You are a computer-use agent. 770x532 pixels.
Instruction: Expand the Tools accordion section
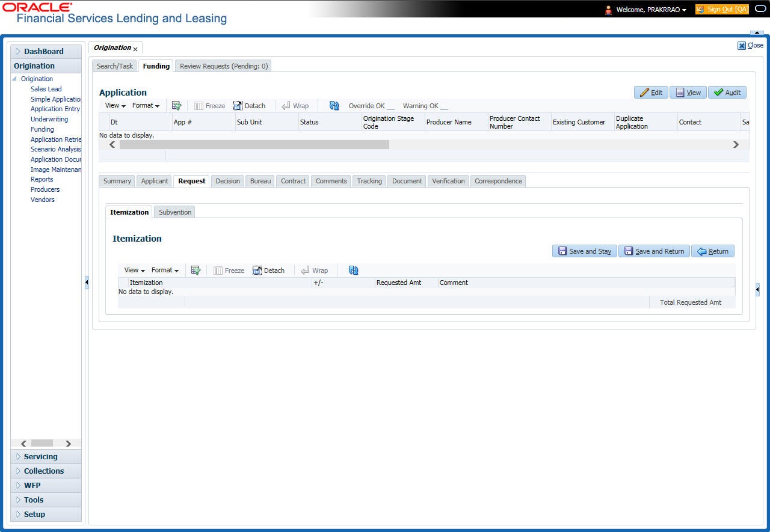[46, 500]
